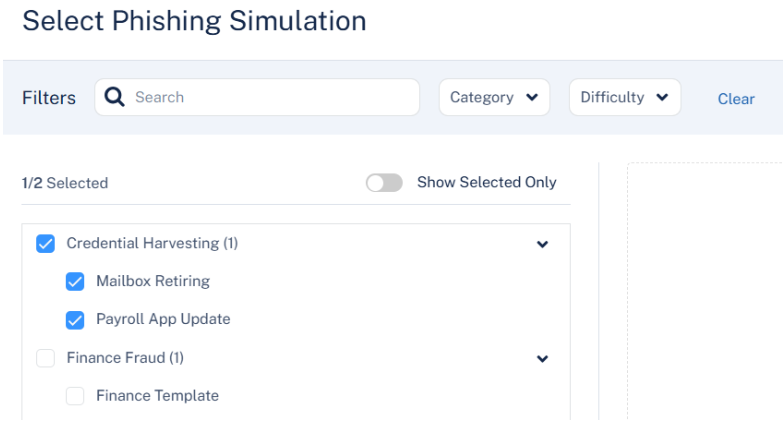This screenshot has height=421, width=783.
Task: Clear all filters with Clear link
Action: [x=736, y=98]
